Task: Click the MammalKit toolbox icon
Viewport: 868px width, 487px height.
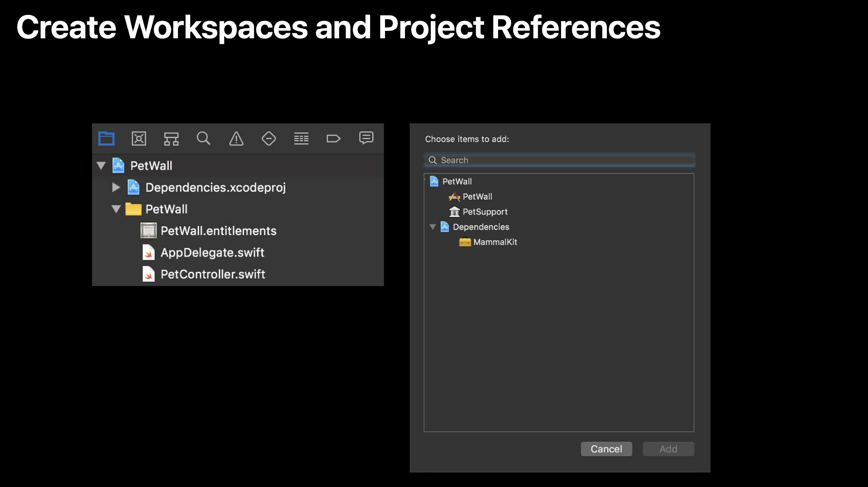Action: [465, 242]
